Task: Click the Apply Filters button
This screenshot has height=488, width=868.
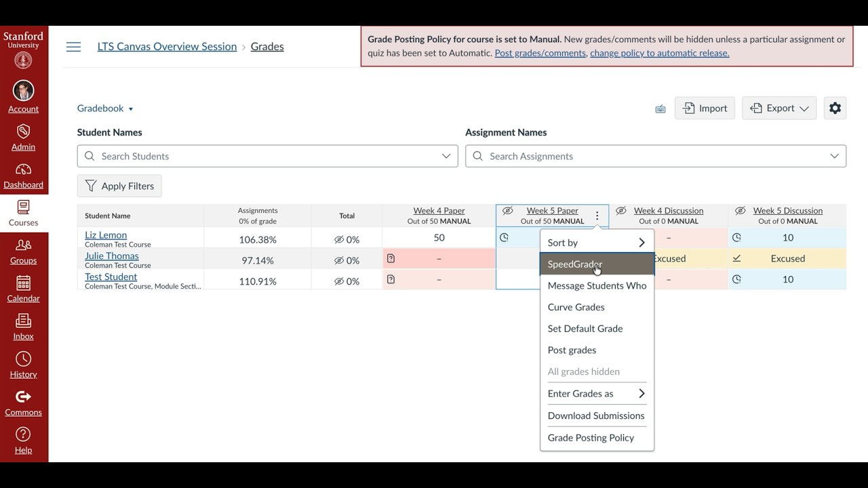Action: [x=119, y=186]
